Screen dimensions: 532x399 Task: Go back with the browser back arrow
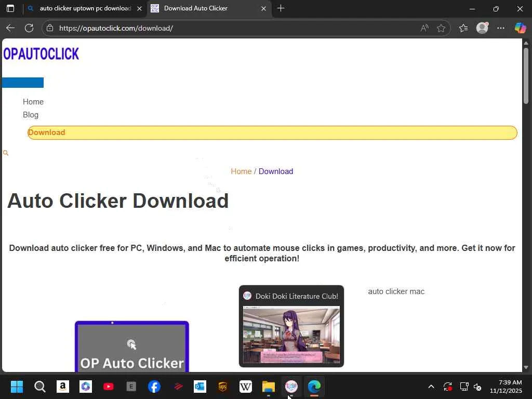[10, 28]
